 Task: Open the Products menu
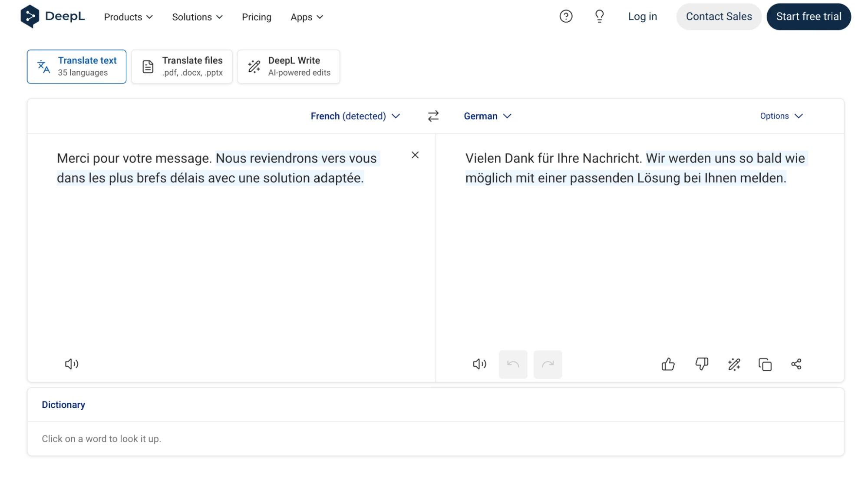coord(128,17)
